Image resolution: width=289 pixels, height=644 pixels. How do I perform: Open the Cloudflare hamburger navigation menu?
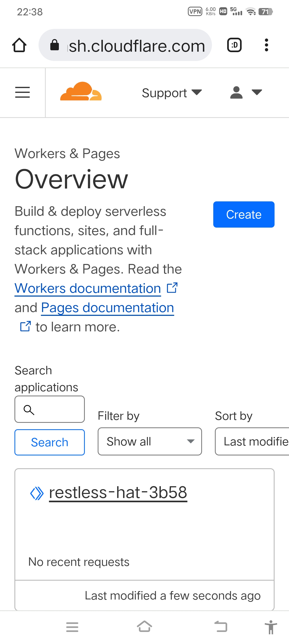(22, 92)
